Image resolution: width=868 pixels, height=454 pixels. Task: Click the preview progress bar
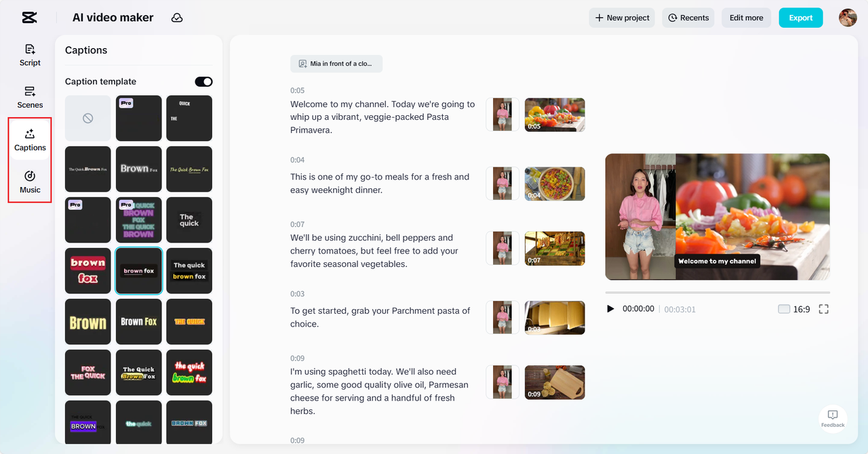pyautogui.click(x=717, y=293)
